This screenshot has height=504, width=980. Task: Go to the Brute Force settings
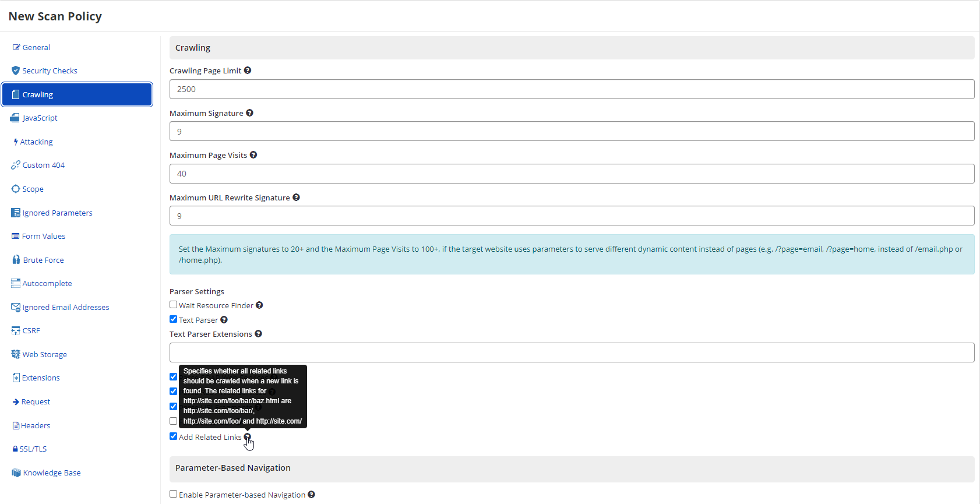pos(43,260)
